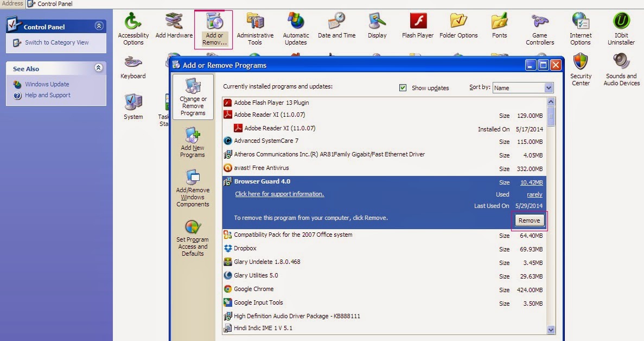
Task: Open Add Hardware wizard icon
Action: (174, 26)
